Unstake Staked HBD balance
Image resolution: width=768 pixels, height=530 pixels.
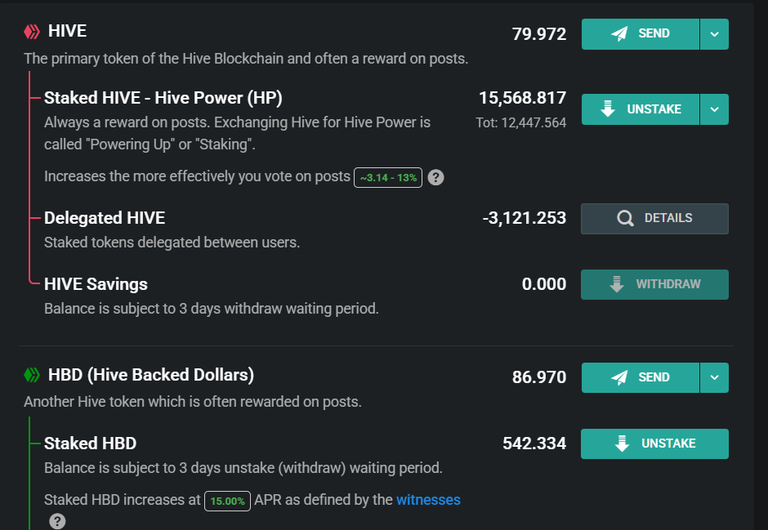(x=655, y=444)
